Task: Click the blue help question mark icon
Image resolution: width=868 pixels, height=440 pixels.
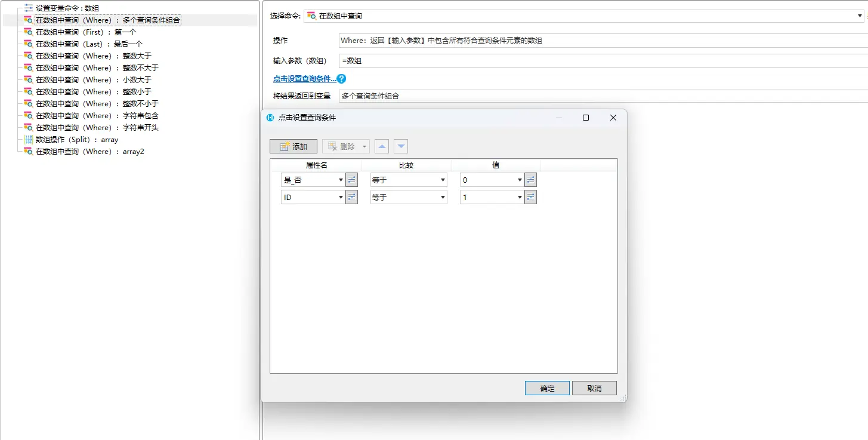Action: pyautogui.click(x=341, y=79)
